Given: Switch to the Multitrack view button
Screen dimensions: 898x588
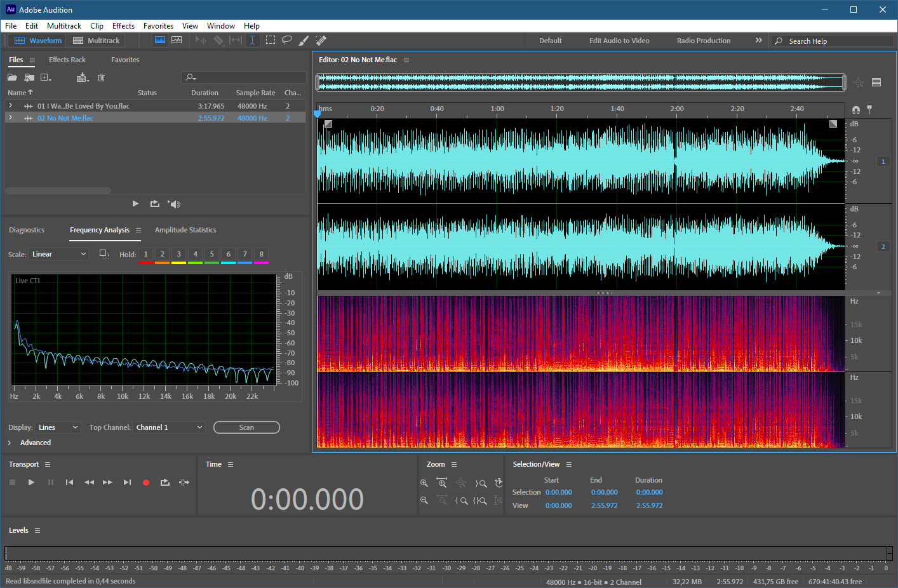Looking at the screenshot, I should [x=97, y=40].
